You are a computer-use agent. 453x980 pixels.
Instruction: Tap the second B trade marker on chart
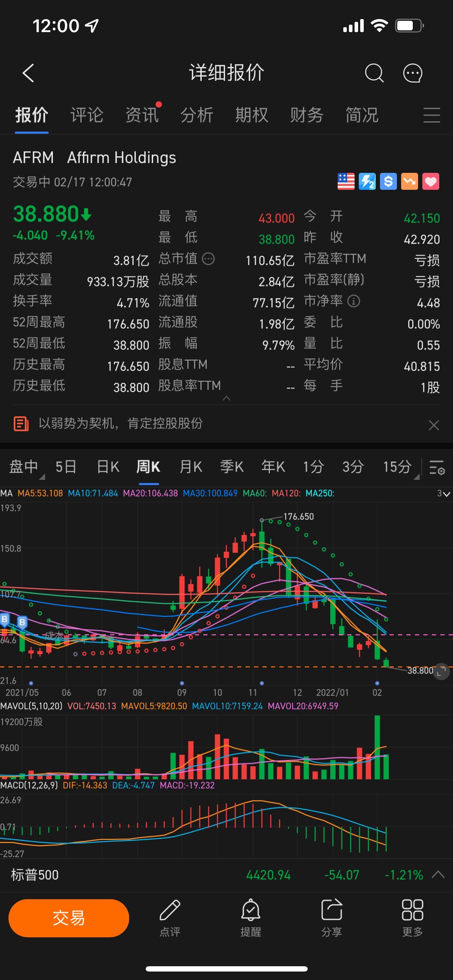click(x=22, y=623)
